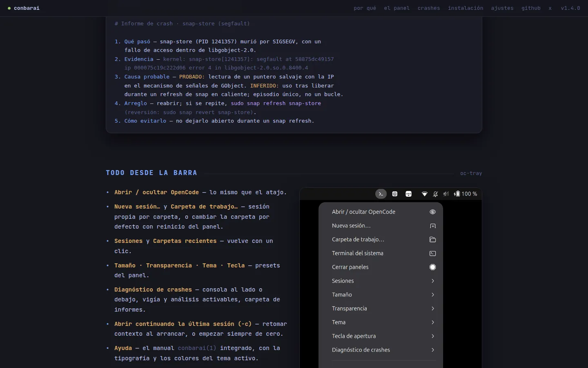Screen dimensions: 588x368
Task: Click the 'Sesiones' bold text in the bullet list
Action: 129,241
